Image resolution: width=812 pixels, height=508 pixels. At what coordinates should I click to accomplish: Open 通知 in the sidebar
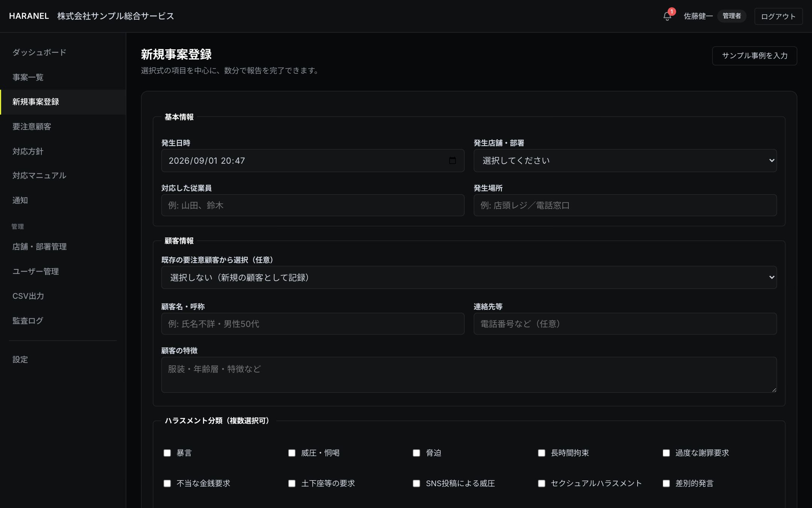pyautogui.click(x=63, y=201)
